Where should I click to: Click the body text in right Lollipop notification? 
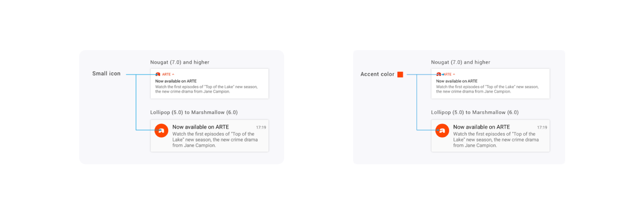[496, 140]
